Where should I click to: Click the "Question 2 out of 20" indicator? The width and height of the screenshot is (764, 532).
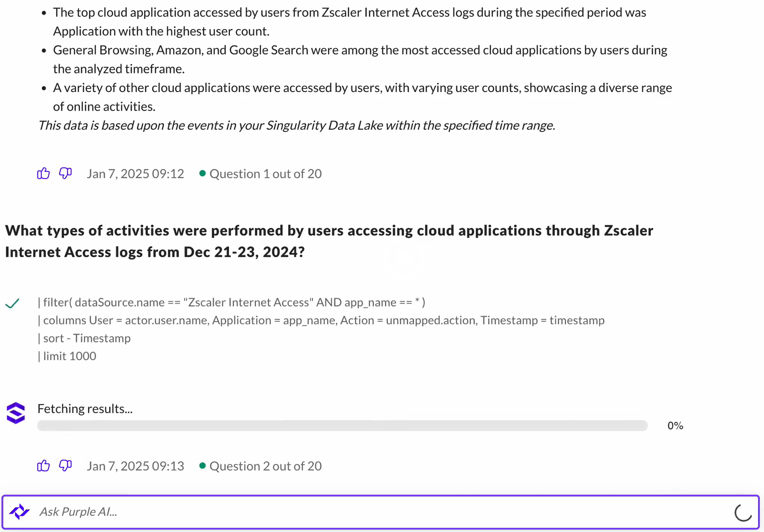(x=265, y=466)
